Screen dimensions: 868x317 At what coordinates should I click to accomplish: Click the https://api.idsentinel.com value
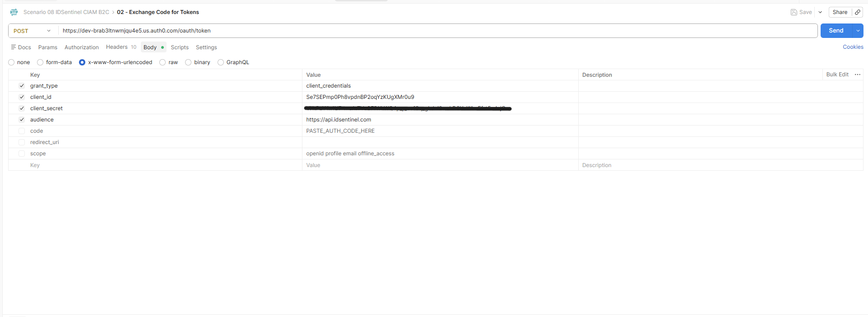[339, 120]
